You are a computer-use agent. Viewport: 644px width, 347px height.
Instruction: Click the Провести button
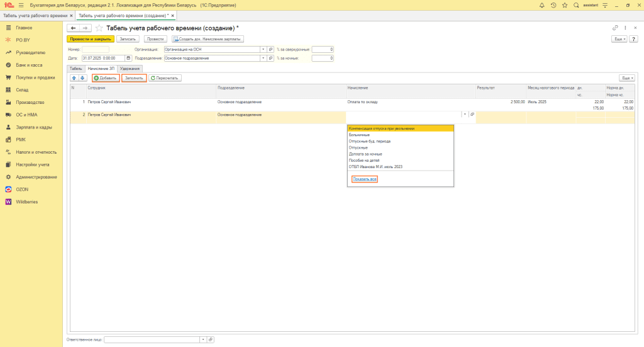pyautogui.click(x=155, y=39)
